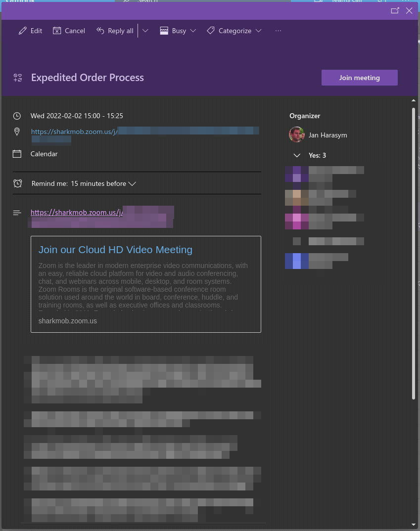Open the Zoom link in location field

[74, 132]
